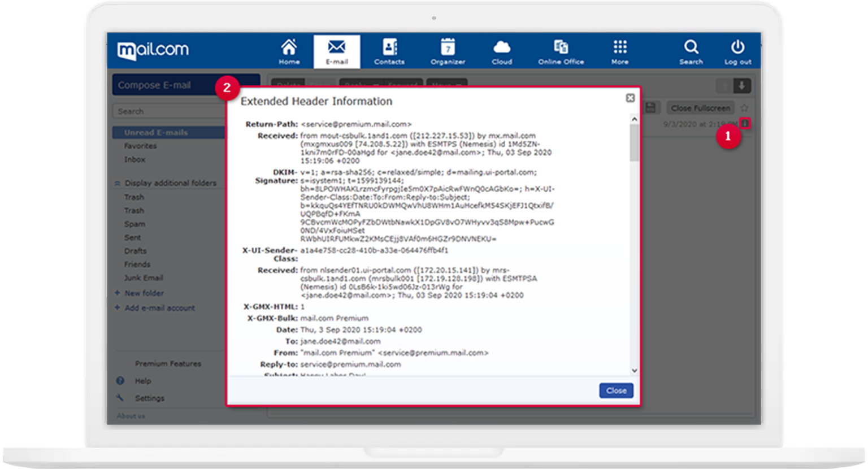
Task: Click the From value "mail.com Premium"
Action: tap(338, 353)
